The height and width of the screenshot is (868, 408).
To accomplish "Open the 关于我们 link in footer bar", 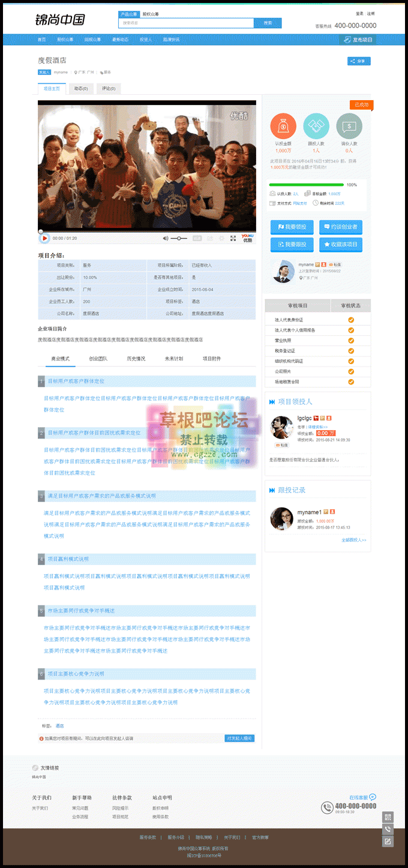I will [x=232, y=837].
